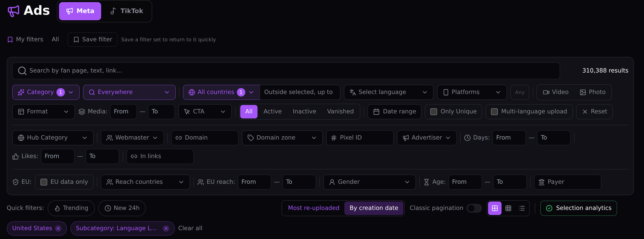The image size is (644, 239).
Task: Click the Reset filters button
Action: click(x=594, y=112)
